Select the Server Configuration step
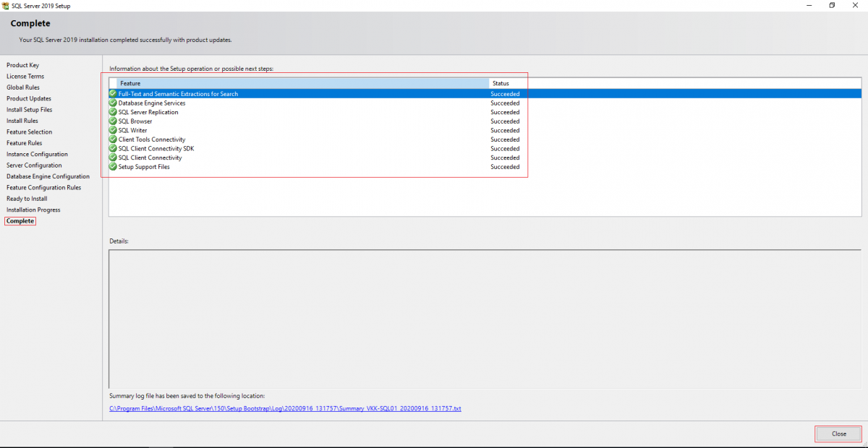Image resolution: width=868 pixels, height=448 pixels. (34, 165)
